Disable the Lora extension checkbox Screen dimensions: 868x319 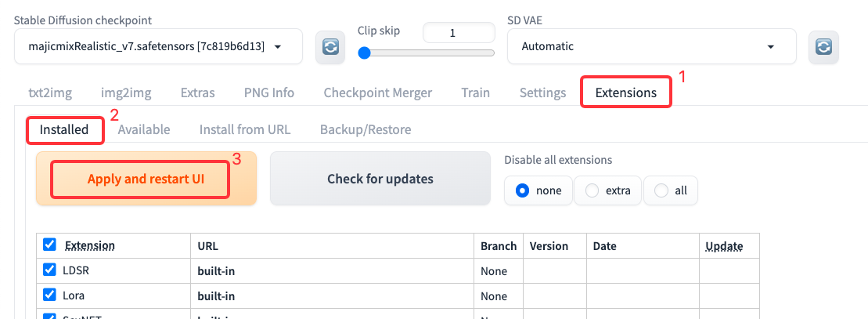point(50,295)
